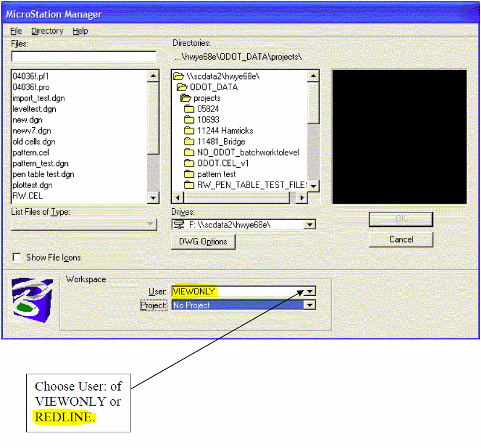This screenshot has width=481, height=448.
Task: Click the black file preview thumbnail
Action: [x=400, y=137]
